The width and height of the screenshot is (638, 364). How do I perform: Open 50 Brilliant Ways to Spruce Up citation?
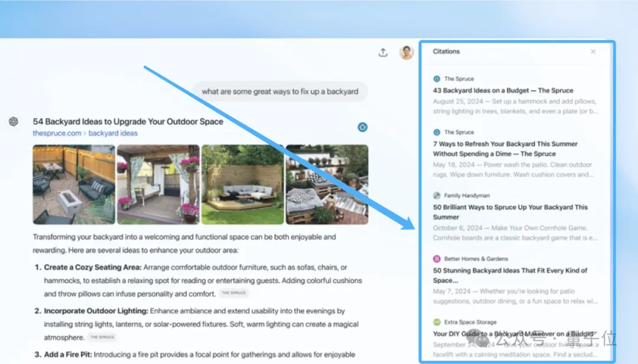coord(510,212)
